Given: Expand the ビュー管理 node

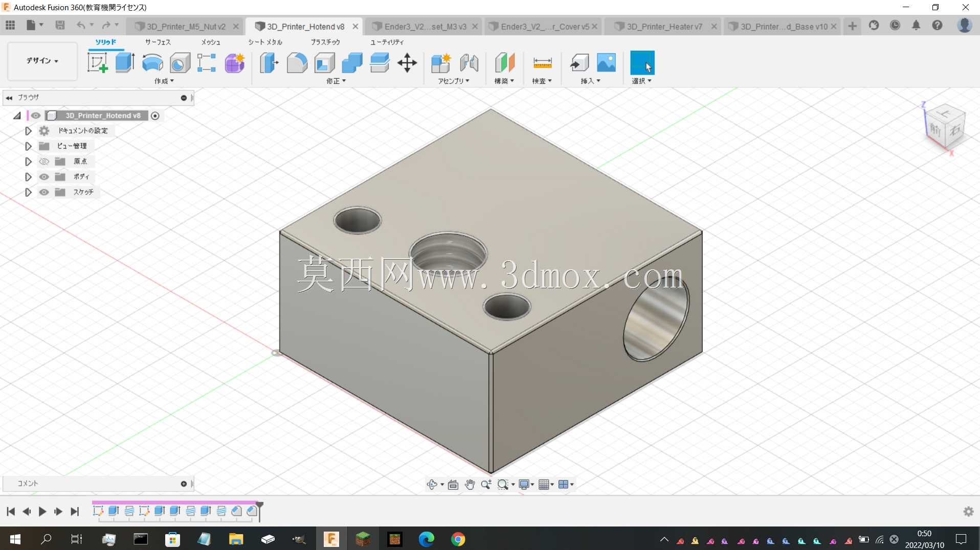Looking at the screenshot, I should (x=28, y=146).
